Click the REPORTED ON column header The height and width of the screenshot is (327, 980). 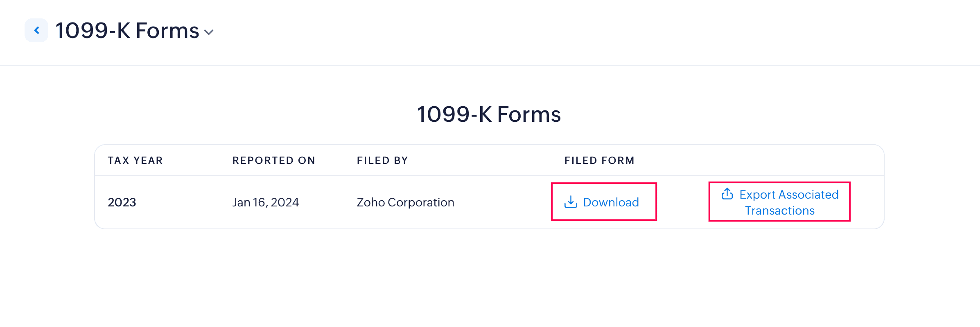coord(274,161)
